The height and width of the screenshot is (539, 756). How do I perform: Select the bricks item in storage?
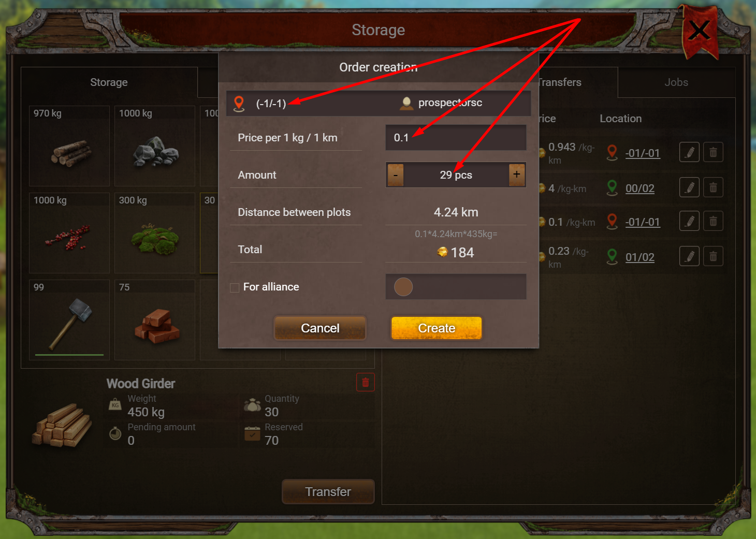155,320
